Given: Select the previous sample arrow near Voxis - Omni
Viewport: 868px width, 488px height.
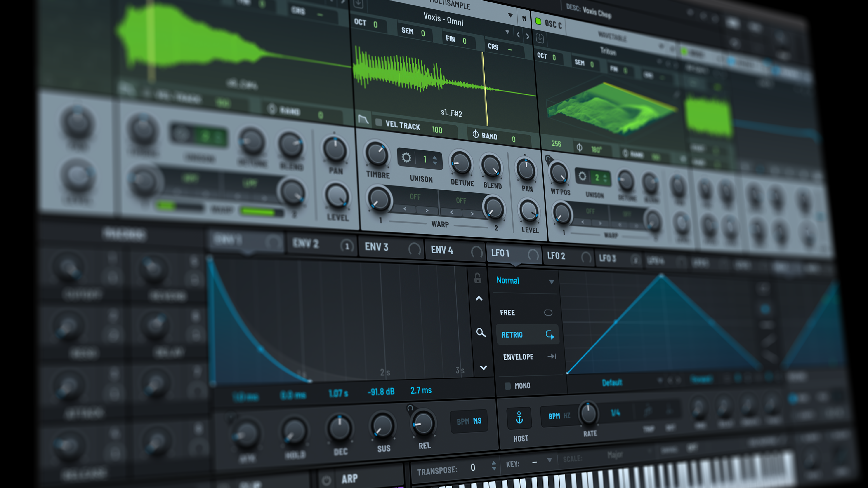Looking at the screenshot, I should coord(518,34).
